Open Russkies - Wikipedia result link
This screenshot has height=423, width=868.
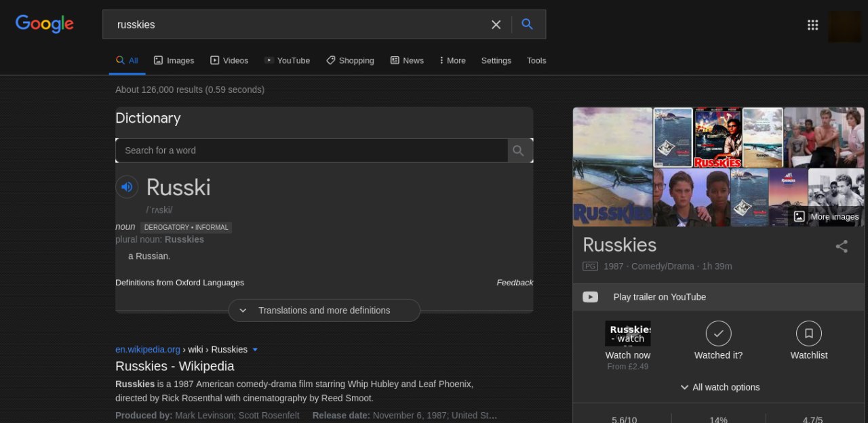click(175, 366)
